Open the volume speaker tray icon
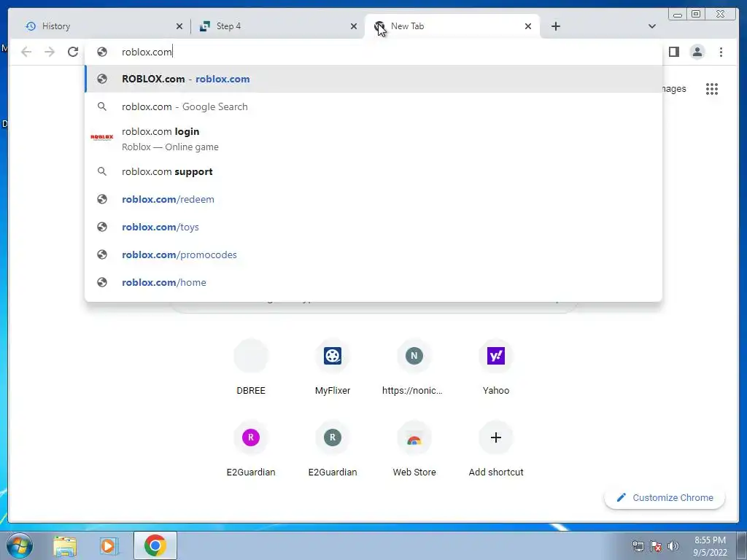 click(673, 546)
